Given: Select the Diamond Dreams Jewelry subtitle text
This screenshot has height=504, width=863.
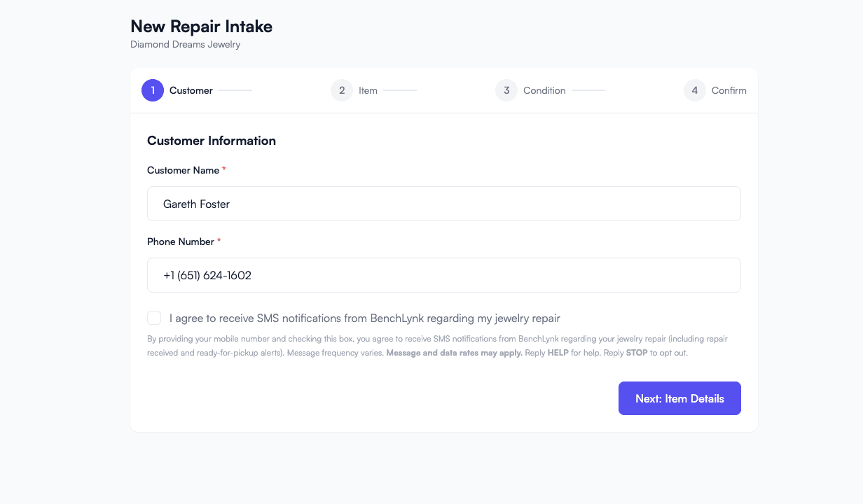Looking at the screenshot, I should (184, 44).
